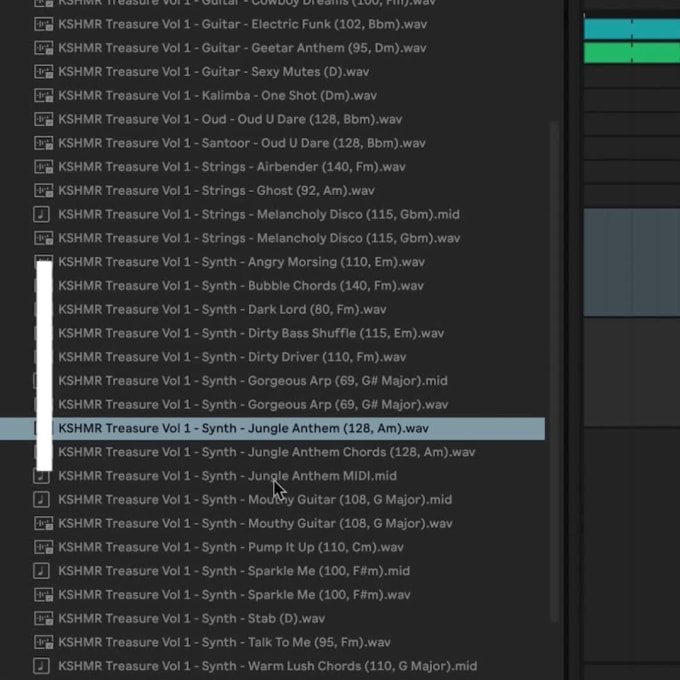Select Kalimba - One Shot (Dm).wav
Image resolution: width=680 pixels, height=680 pixels.
click(218, 95)
